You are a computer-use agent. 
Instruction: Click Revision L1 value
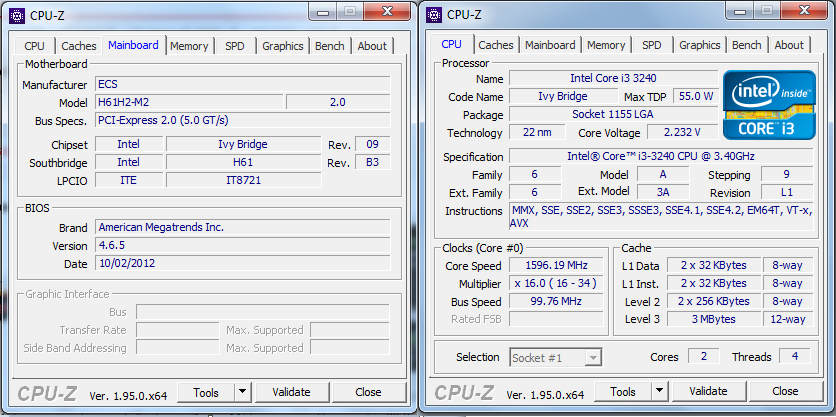787,192
